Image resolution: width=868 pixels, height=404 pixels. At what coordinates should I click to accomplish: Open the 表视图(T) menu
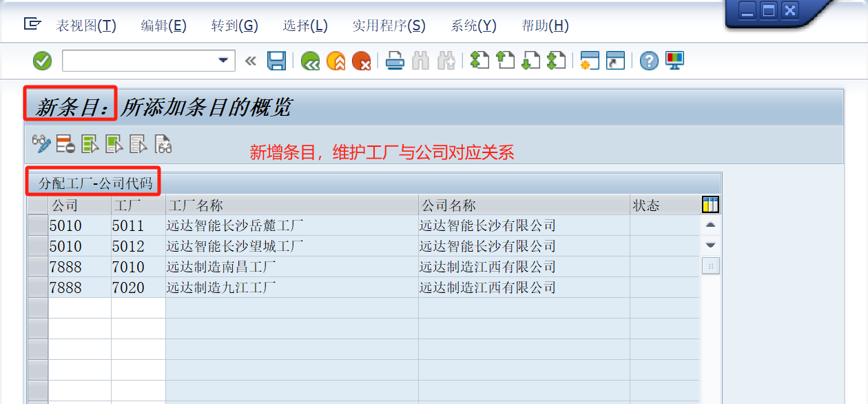coord(86,26)
